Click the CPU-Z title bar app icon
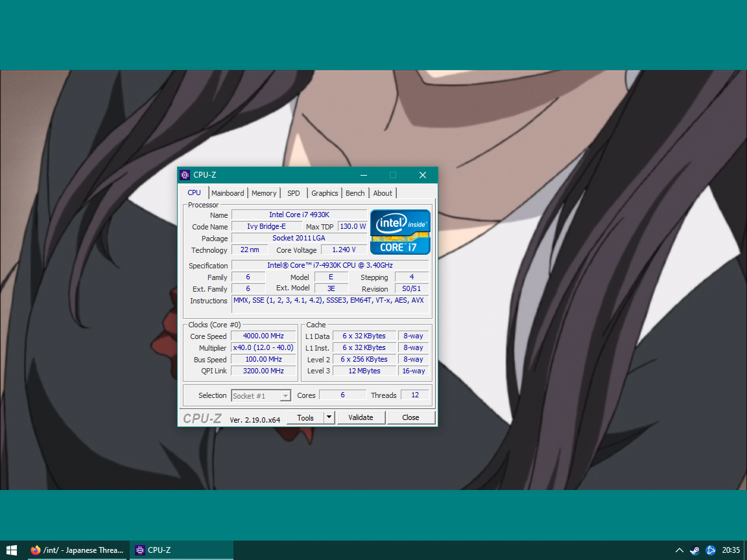This screenshot has height=560, width=747. click(x=185, y=175)
